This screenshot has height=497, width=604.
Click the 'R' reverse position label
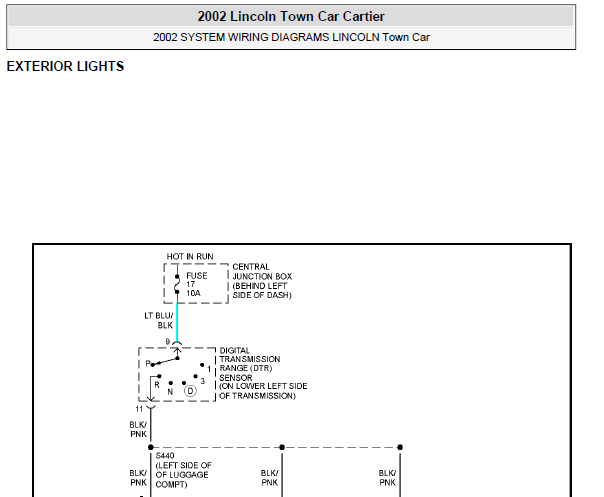click(x=157, y=385)
